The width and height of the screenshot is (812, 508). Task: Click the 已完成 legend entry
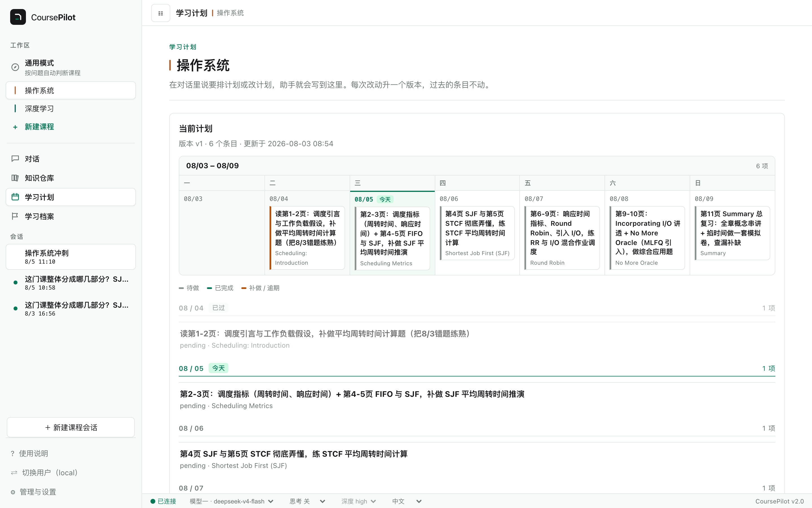click(x=220, y=288)
